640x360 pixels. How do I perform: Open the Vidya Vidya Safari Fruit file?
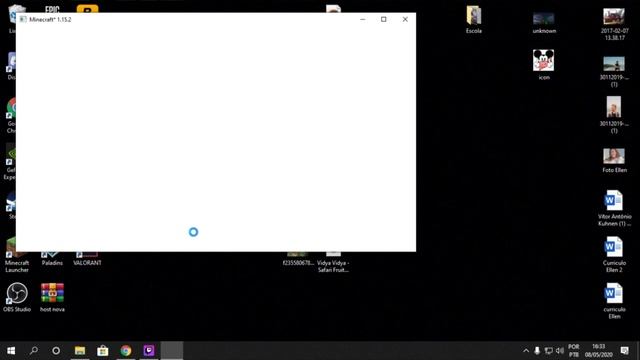[x=333, y=262]
